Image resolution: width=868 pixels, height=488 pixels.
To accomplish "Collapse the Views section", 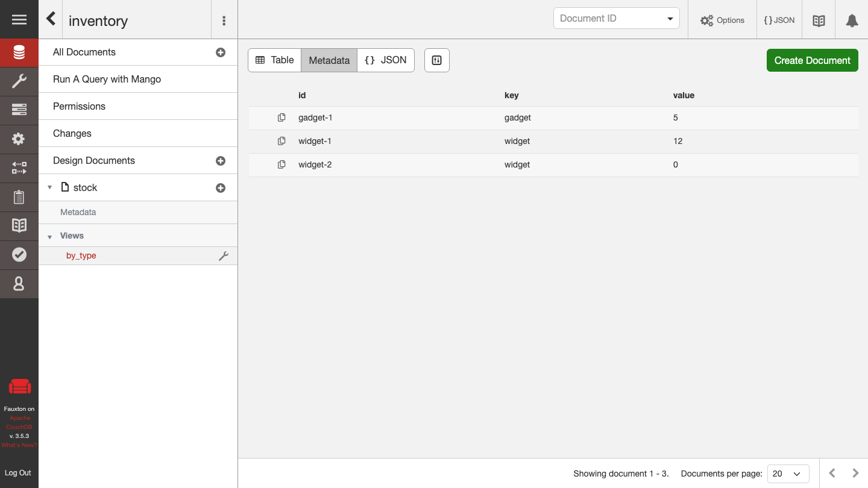I will click(x=50, y=237).
